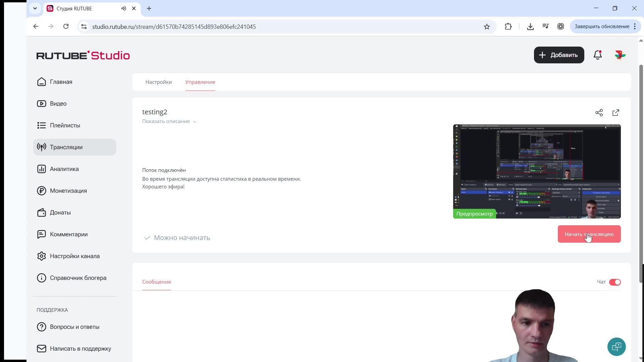Open the Главная sidebar section

[x=74, y=82]
